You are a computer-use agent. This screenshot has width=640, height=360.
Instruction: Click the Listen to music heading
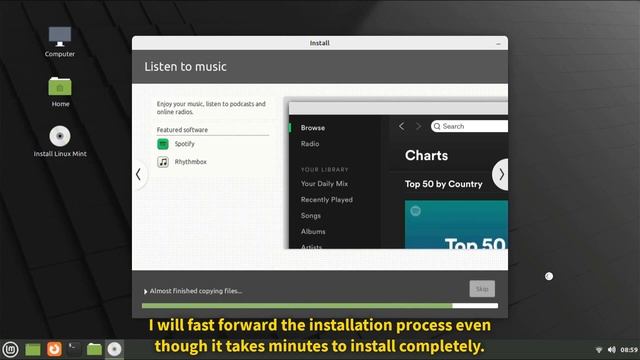[x=185, y=67]
